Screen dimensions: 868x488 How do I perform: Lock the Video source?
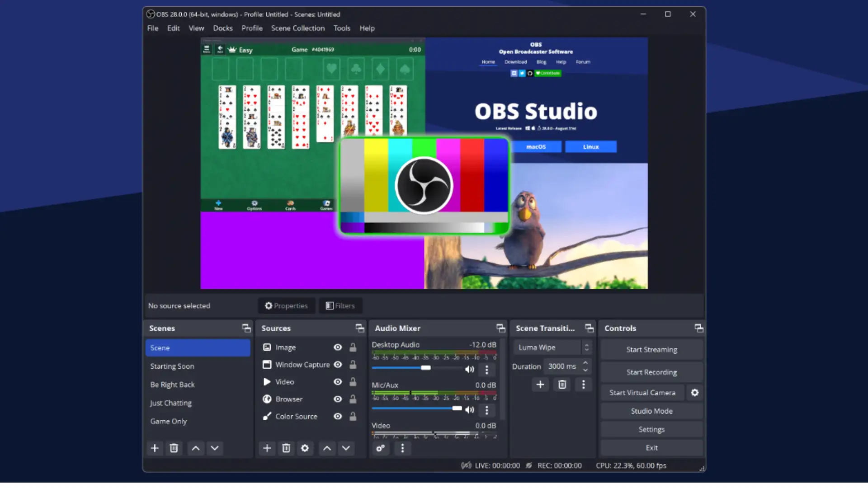click(x=353, y=382)
